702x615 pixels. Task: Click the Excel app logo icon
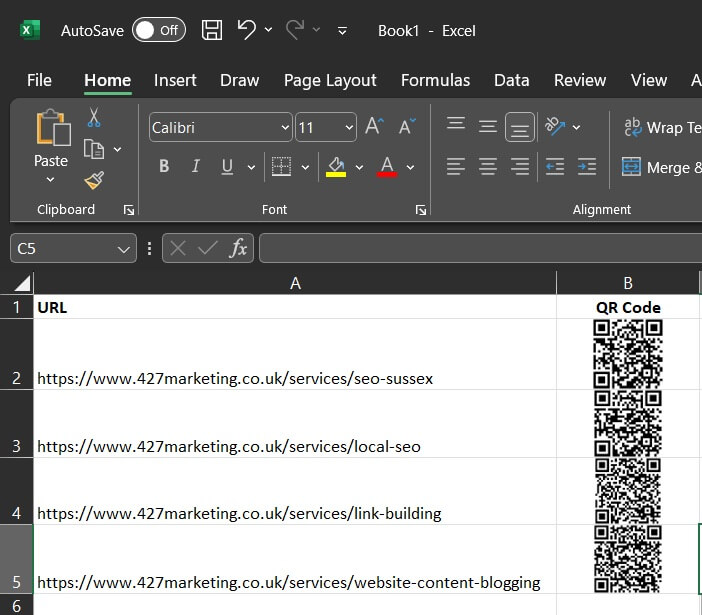pyautogui.click(x=30, y=30)
